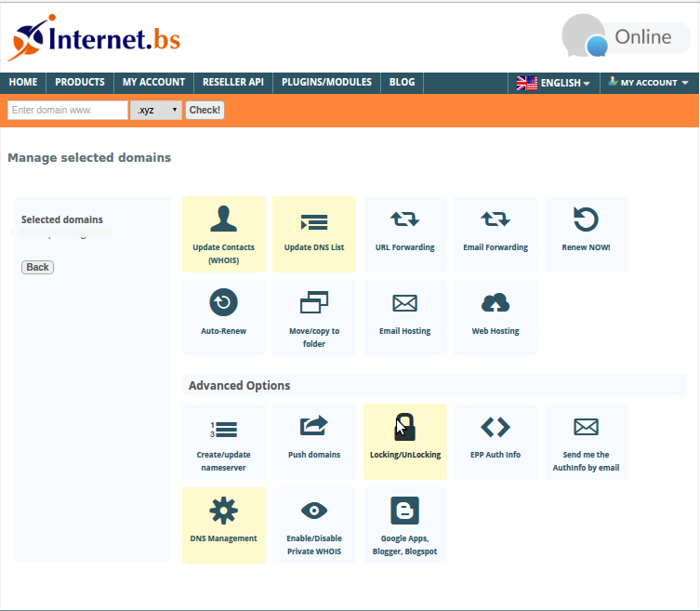Select the Update DNS List icon

pos(314,223)
